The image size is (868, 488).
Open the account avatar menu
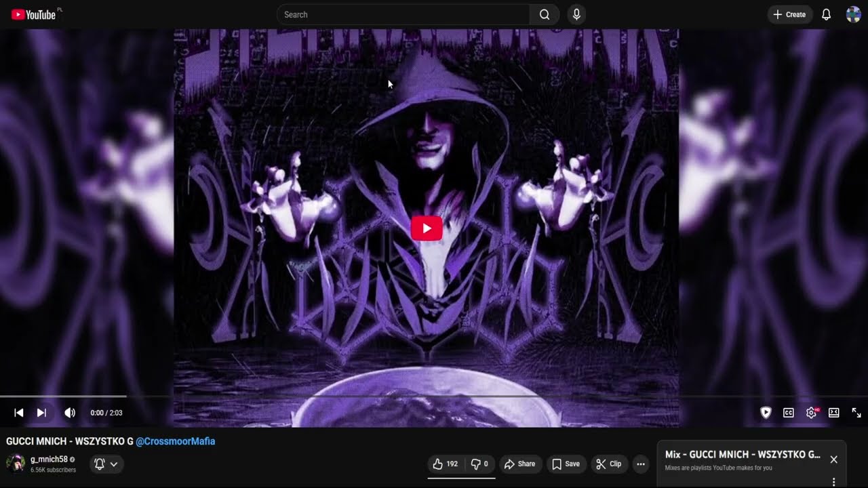854,14
